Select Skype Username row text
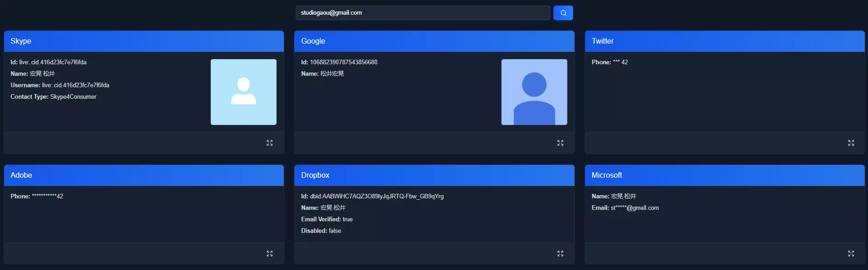Viewport: 868px width, 270px height. pos(60,85)
